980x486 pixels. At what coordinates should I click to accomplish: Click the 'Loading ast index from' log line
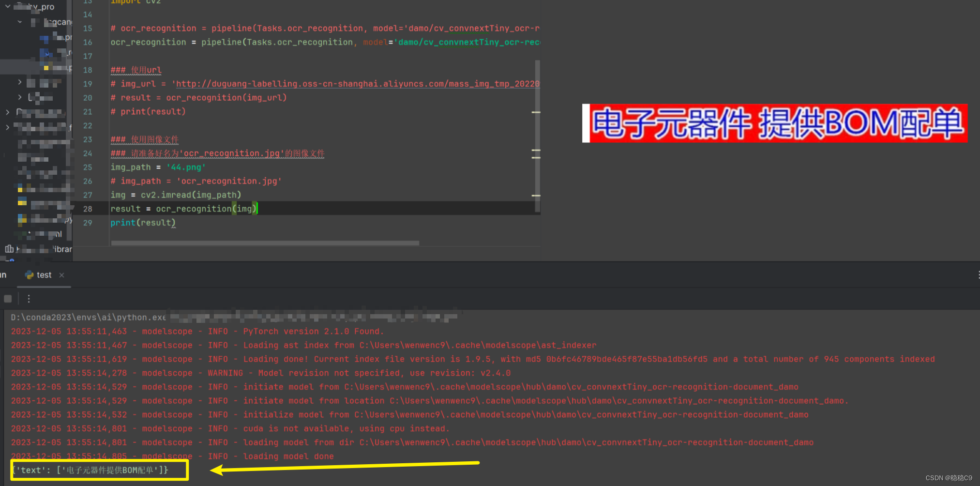point(303,345)
